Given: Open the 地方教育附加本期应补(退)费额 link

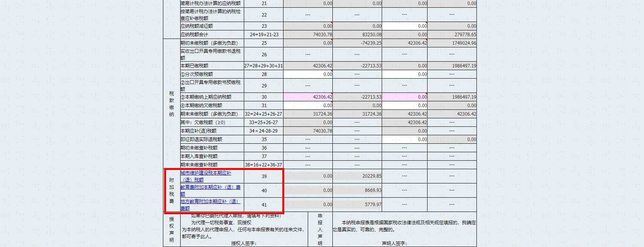Looking at the screenshot, I should click(x=210, y=205).
